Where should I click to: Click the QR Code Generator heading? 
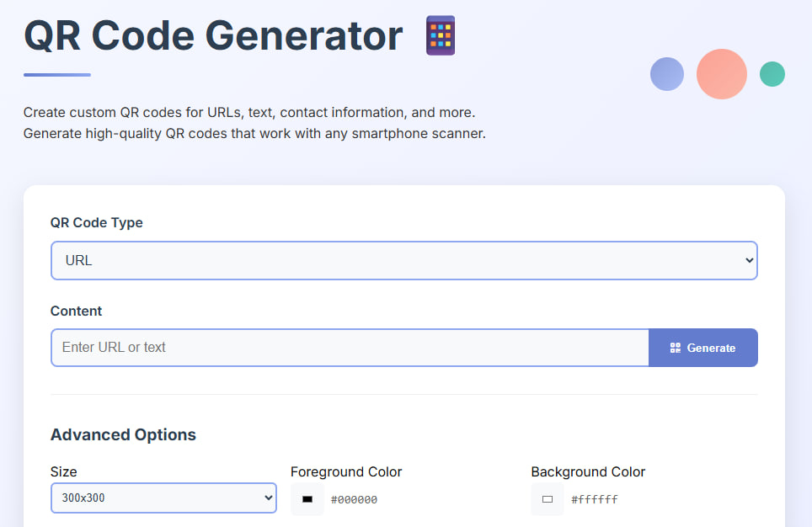coord(213,35)
